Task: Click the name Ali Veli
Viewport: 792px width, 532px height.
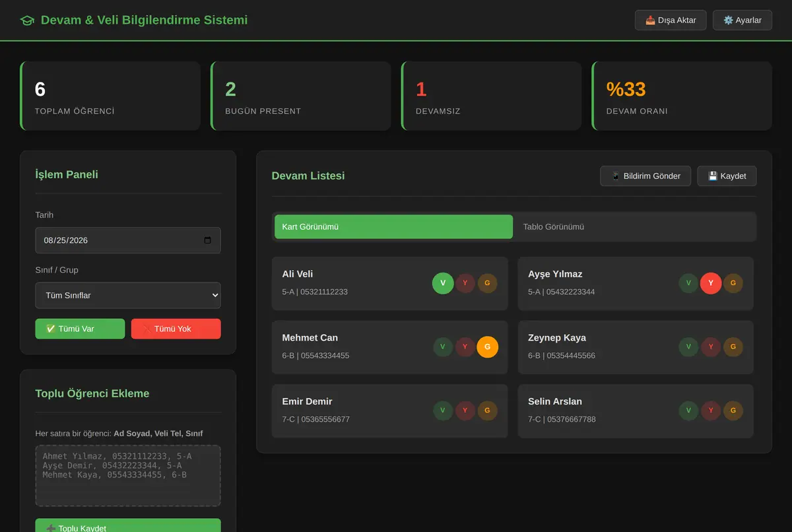Action: click(298, 274)
